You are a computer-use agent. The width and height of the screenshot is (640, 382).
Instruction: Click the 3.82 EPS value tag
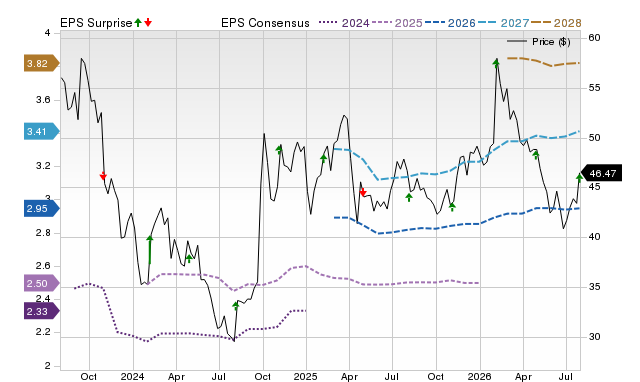[42, 63]
